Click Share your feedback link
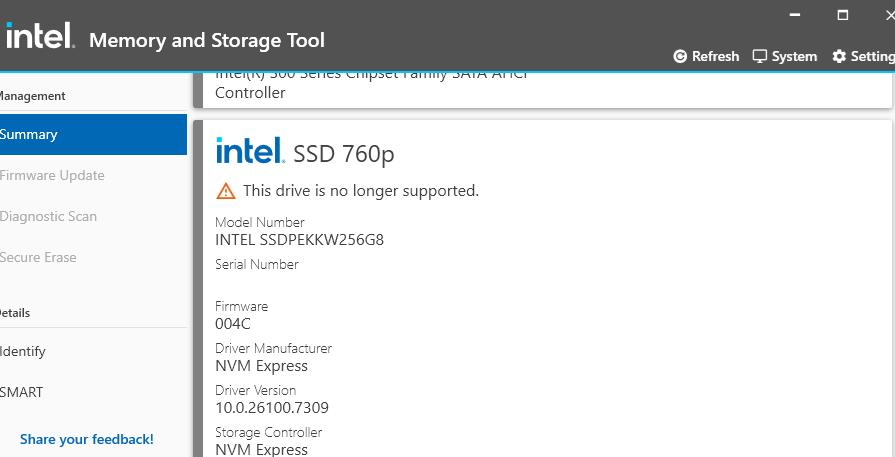This screenshot has height=457, width=895. coord(87,439)
